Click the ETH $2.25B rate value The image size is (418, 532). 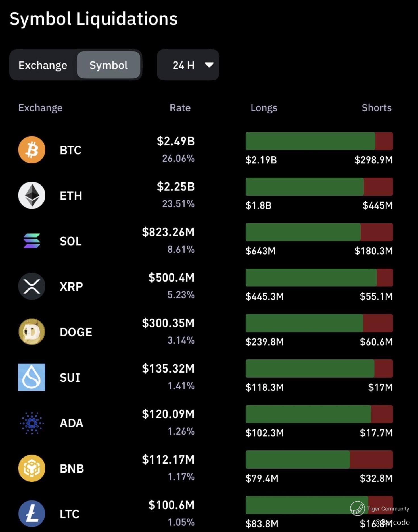pos(176,187)
